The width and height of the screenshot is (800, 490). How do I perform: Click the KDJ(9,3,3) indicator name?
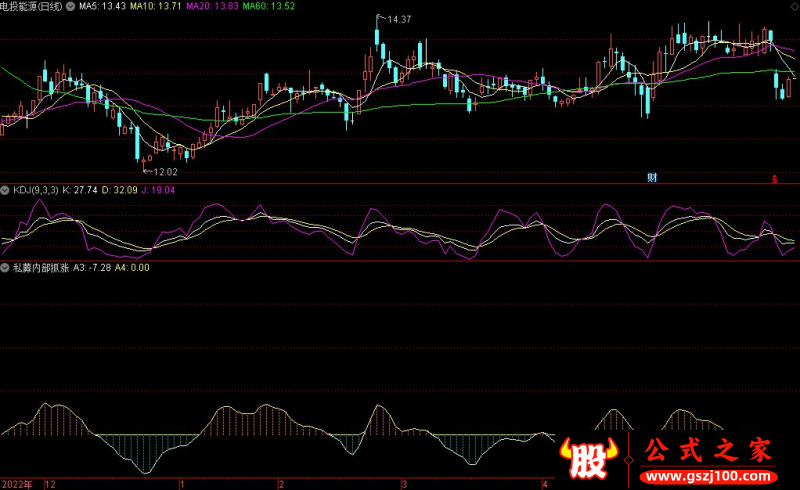pyautogui.click(x=34, y=189)
